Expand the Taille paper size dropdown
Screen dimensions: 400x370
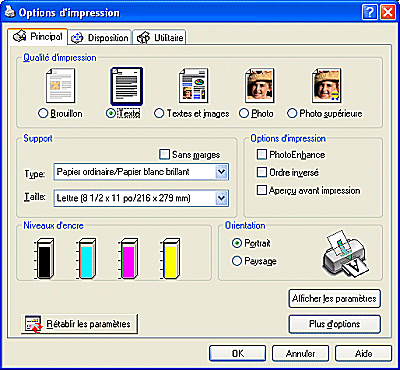(x=141, y=198)
